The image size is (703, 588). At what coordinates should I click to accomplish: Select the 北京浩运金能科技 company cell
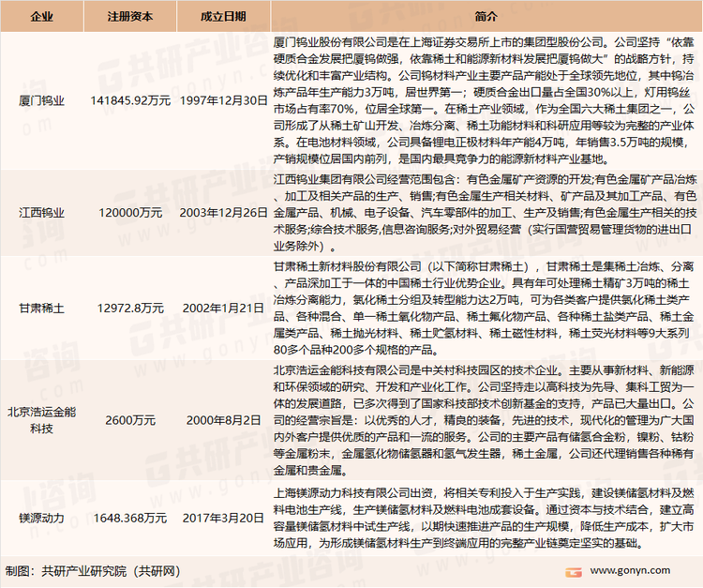click(41, 420)
